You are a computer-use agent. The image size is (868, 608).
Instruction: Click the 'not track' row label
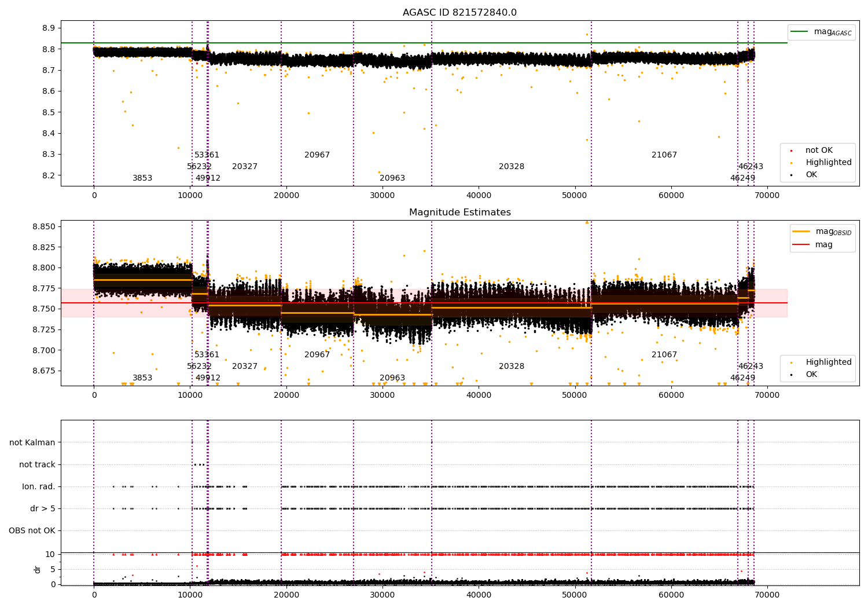click(37, 464)
